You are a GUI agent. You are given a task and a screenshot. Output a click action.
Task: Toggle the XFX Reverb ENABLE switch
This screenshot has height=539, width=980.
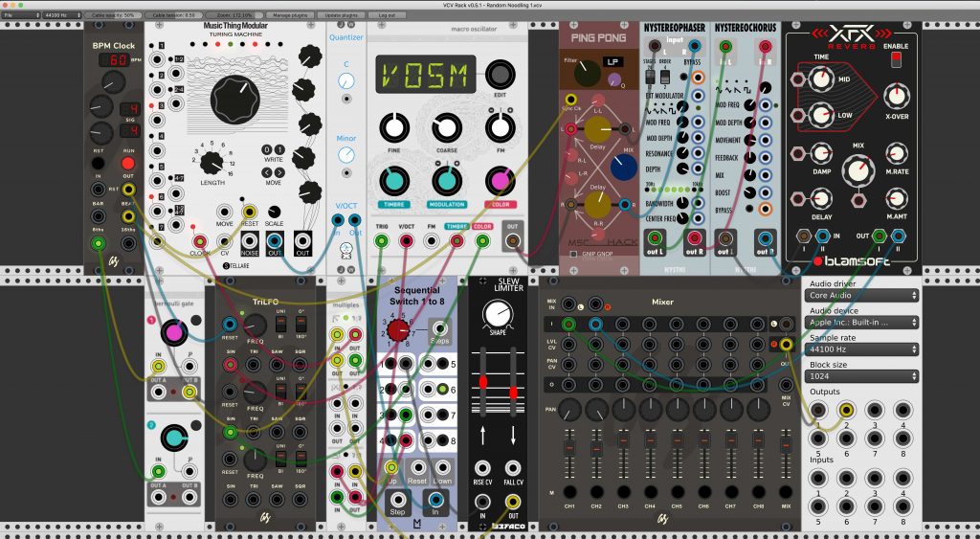coord(896,59)
